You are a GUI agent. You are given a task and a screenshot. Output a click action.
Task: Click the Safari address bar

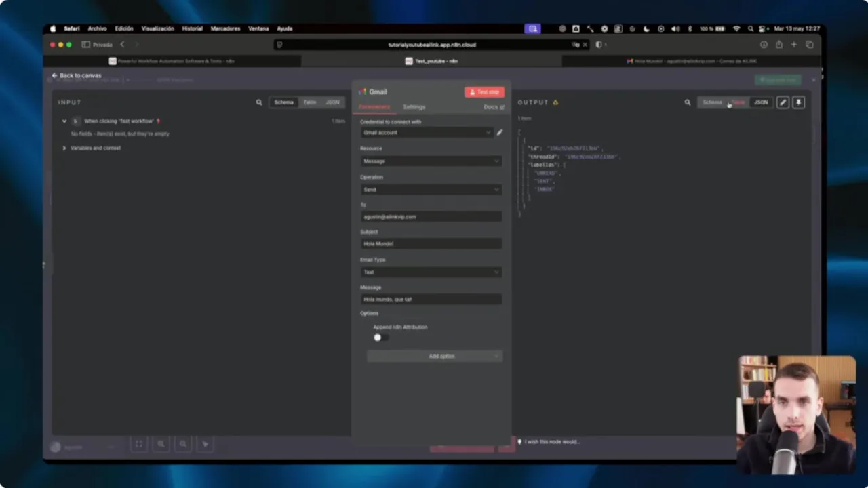431,45
